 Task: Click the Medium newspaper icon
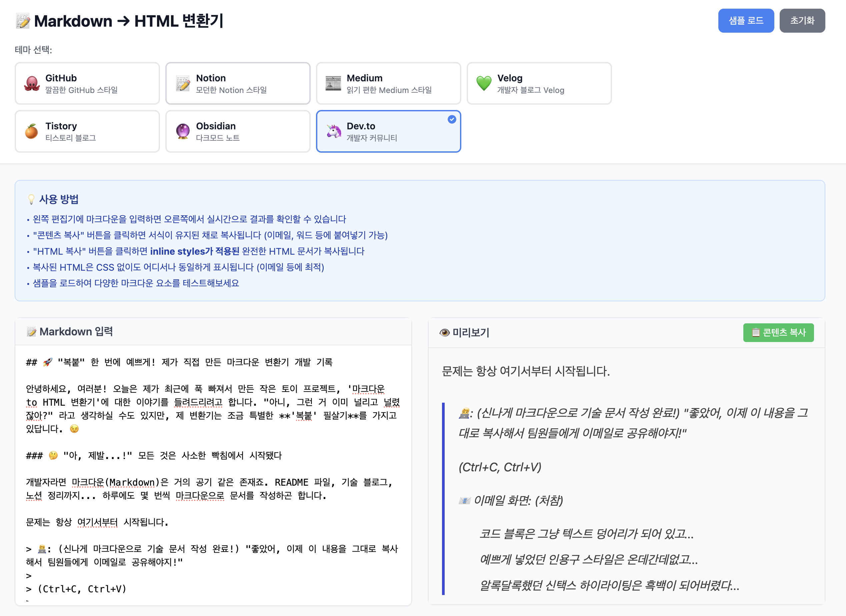pos(333,84)
